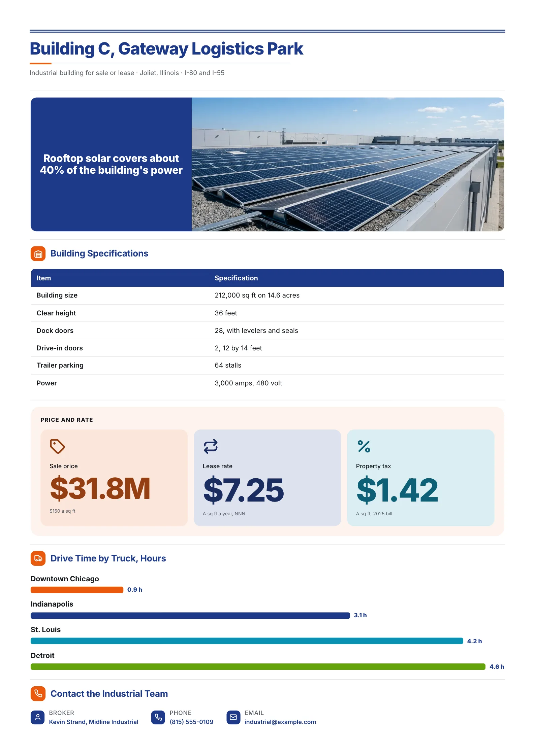The width and height of the screenshot is (535, 756).
Task: Click the Sale price $31.8M card
Action: (114, 477)
